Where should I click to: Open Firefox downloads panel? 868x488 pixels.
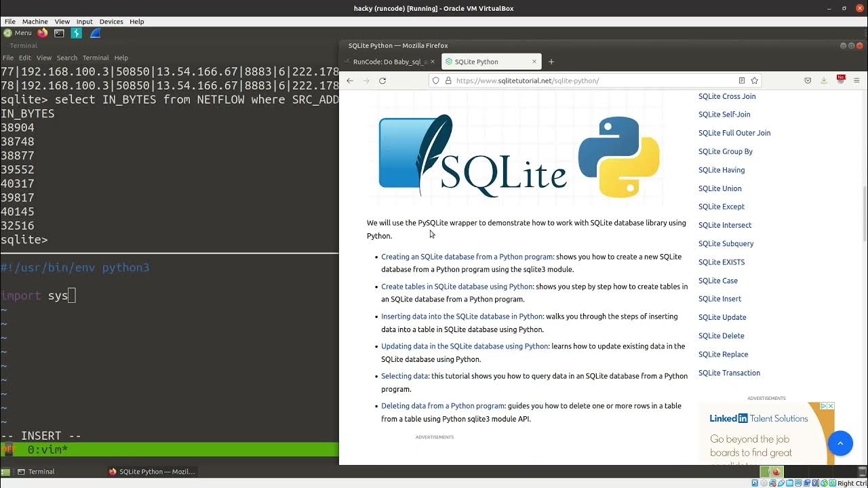tap(824, 81)
